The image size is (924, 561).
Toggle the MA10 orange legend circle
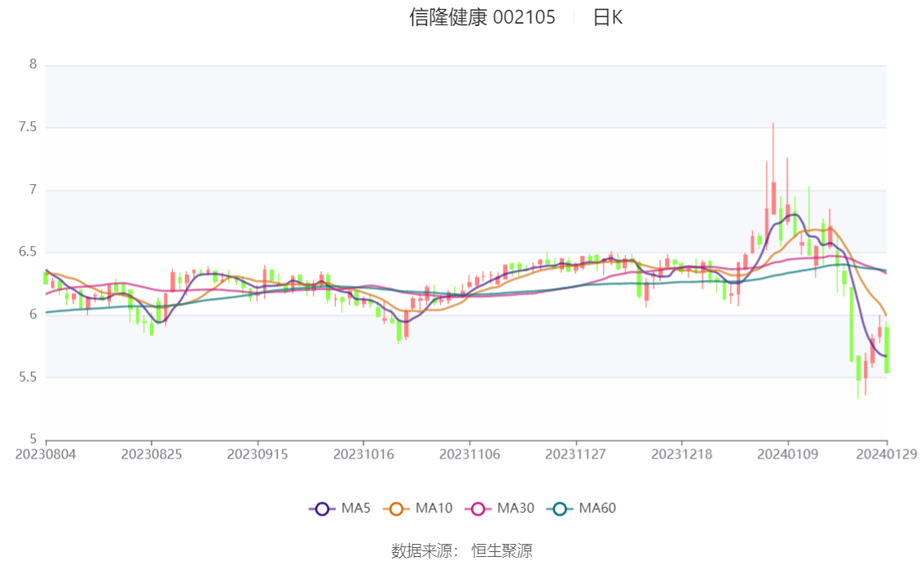pos(396,509)
